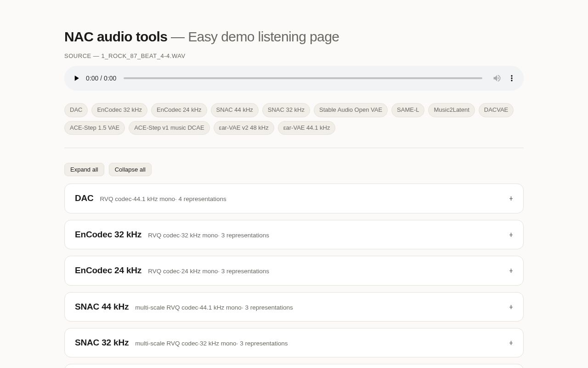Go to ACE-Step 1.5 VAE chip
The width and height of the screenshot is (588, 368).
pos(95,128)
